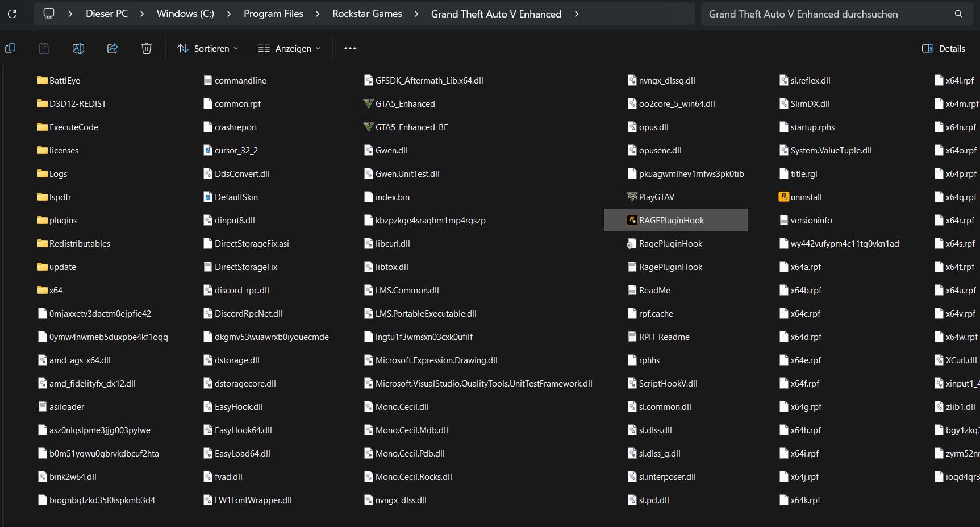Expand chevron after Dieser PC
This screenshot has width=980, height=527.
142,14
